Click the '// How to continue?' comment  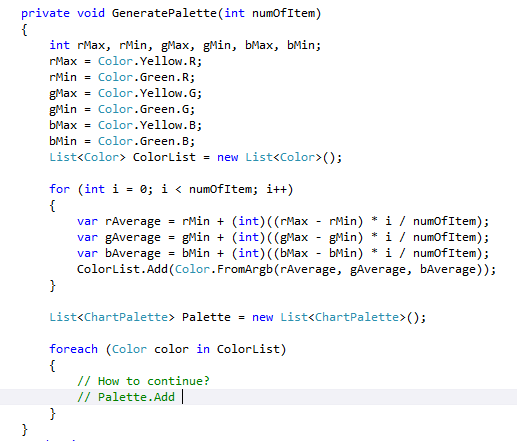point(143,381)
